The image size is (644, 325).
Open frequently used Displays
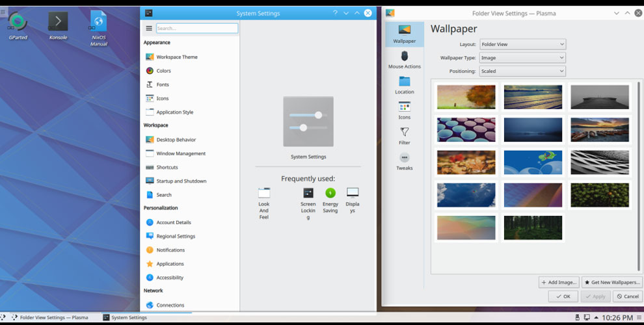click(353, 200)
